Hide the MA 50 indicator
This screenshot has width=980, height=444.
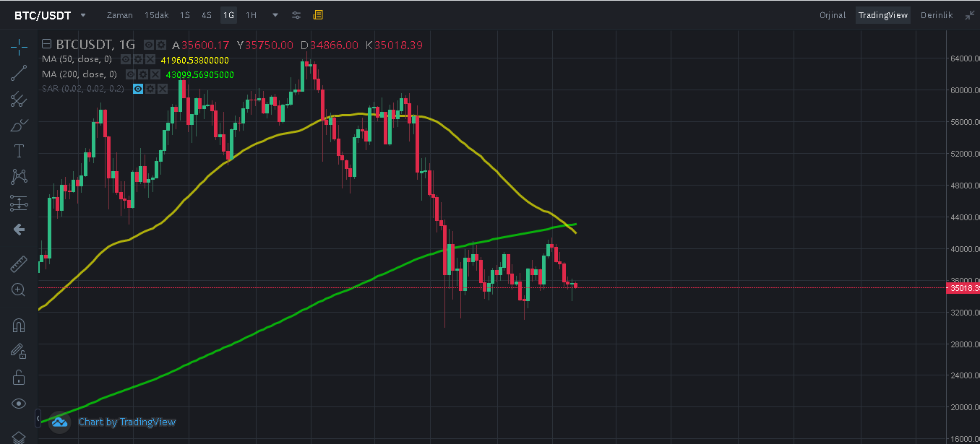click(x=125, y=60)
